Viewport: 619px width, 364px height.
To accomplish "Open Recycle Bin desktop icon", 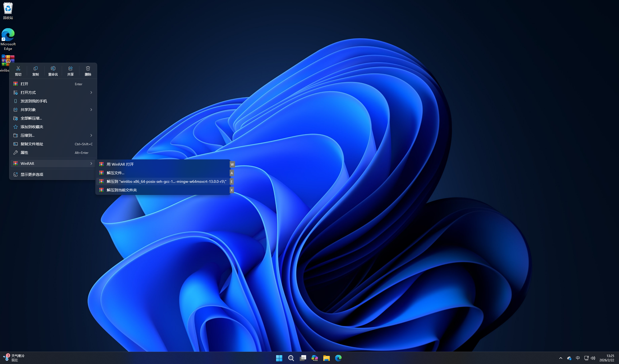I will 8,11.
